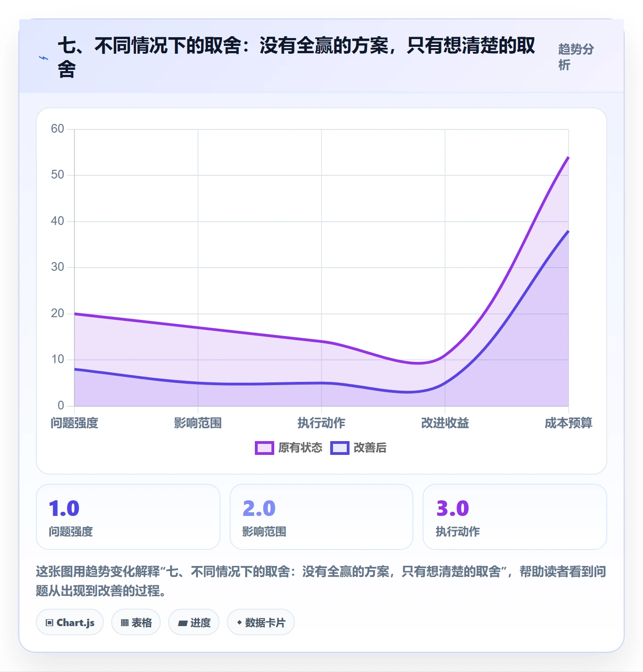The width and height of the screenshot is (643, 672).
Task: Click the diamond icon in the 数据卡片 tag
Action: (x=239, y=622)
